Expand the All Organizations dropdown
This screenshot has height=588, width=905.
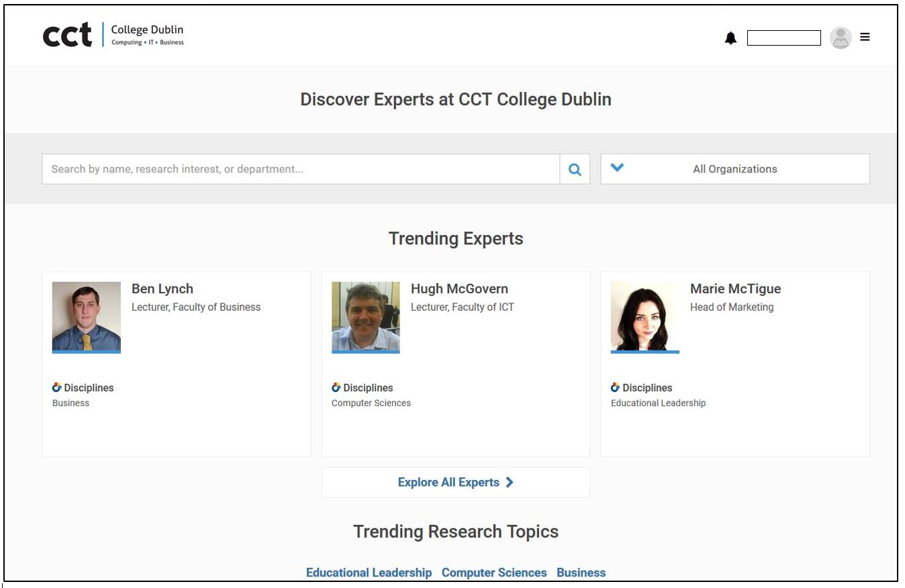(x=735, y=169)
